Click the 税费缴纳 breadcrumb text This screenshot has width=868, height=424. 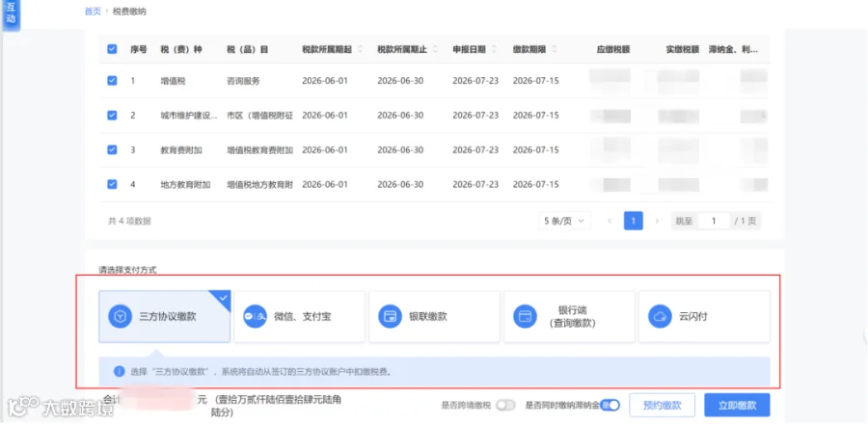(129, 11)
